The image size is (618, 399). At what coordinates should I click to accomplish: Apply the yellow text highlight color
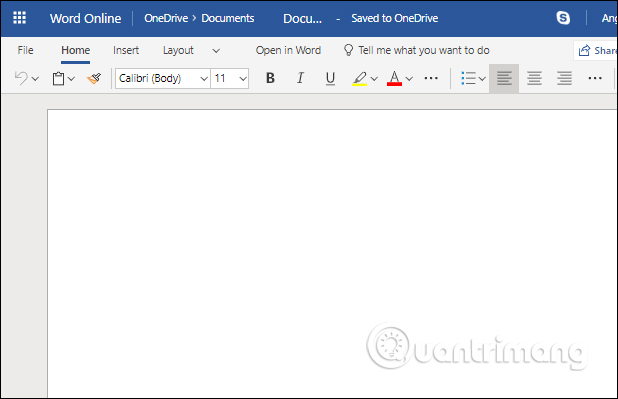tap(359, 78)
